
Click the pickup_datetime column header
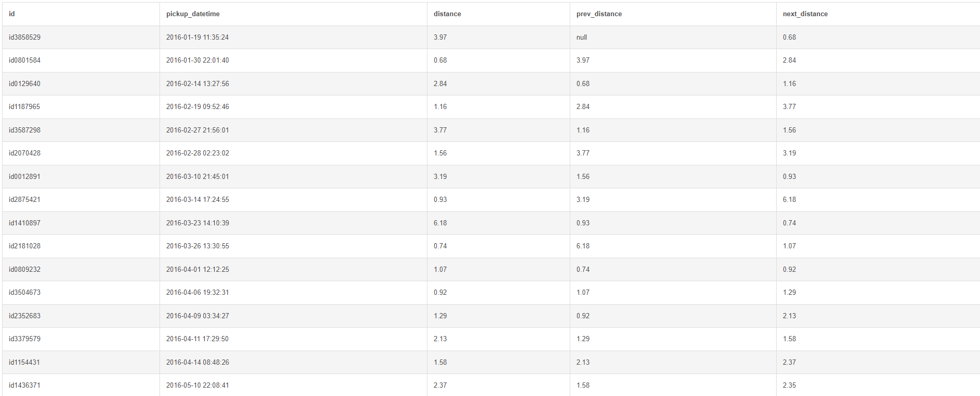193,14
